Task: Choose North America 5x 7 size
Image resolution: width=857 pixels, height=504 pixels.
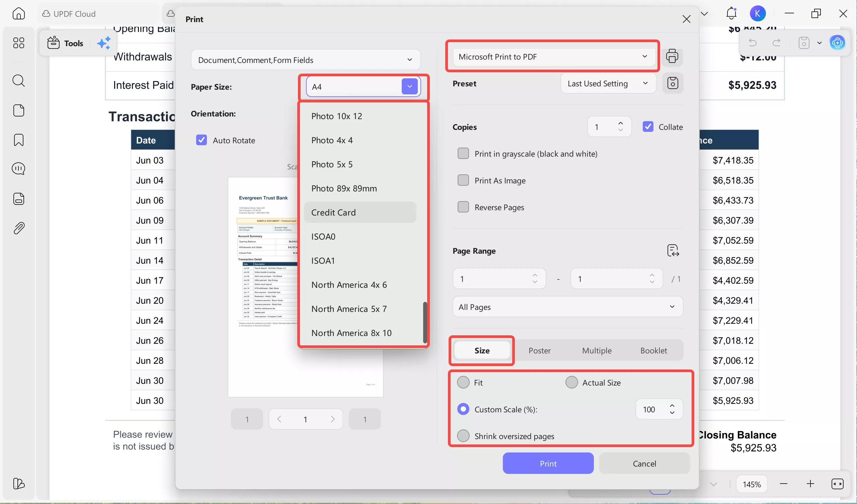Action: (360, 309)
